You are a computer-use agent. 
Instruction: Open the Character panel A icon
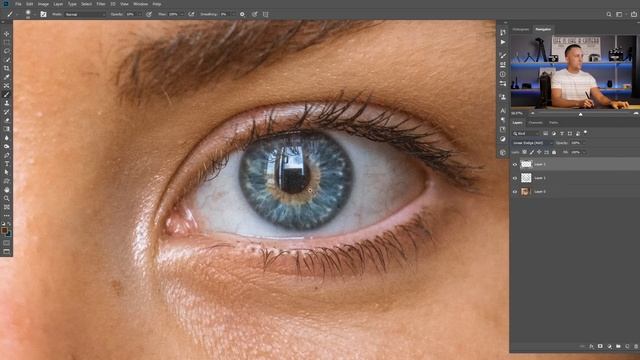point(503,111)
